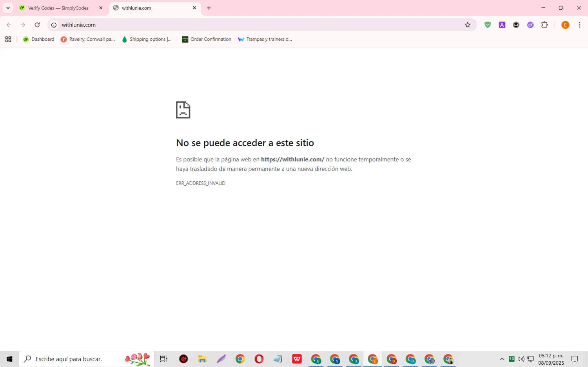This screenshot has height=367, width=588.
Task: Open WPS Office from the taskbar
Action: click(297, 359)
